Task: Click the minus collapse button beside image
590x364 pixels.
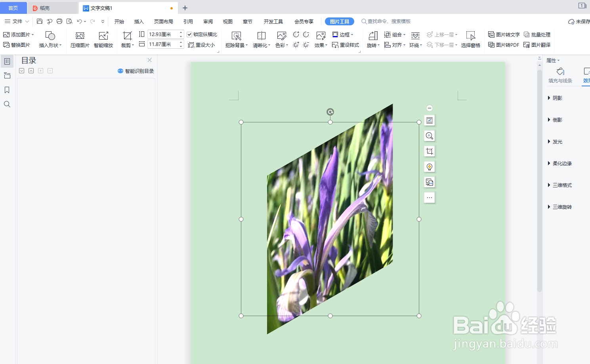Action: (429, 108)
